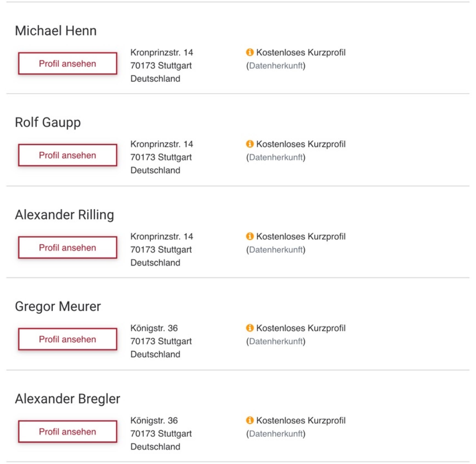Select the Alexander Rilling name heading

64,215
